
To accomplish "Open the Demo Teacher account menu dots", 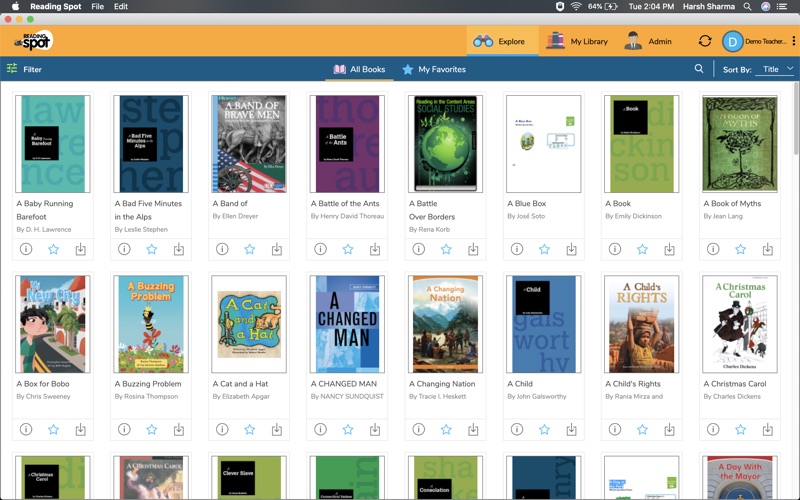I will pos(794,41).
